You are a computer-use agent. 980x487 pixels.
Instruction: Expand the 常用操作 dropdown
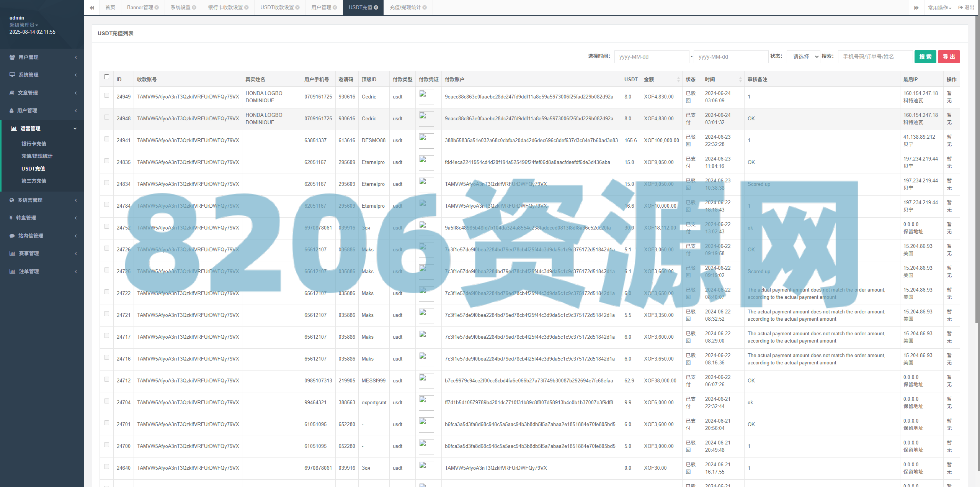pyautogui.click(x=940, y=7)
